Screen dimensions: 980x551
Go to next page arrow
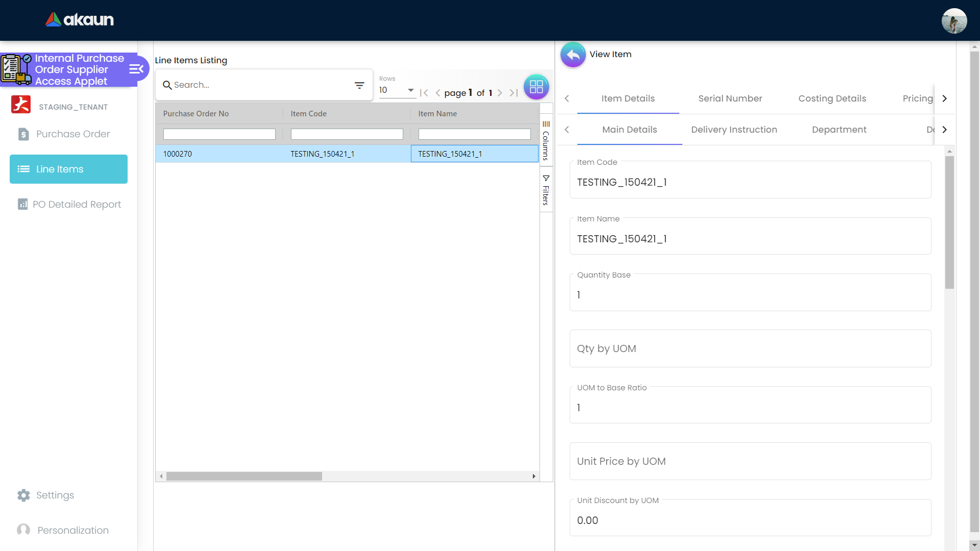click(x=500, y=93)
